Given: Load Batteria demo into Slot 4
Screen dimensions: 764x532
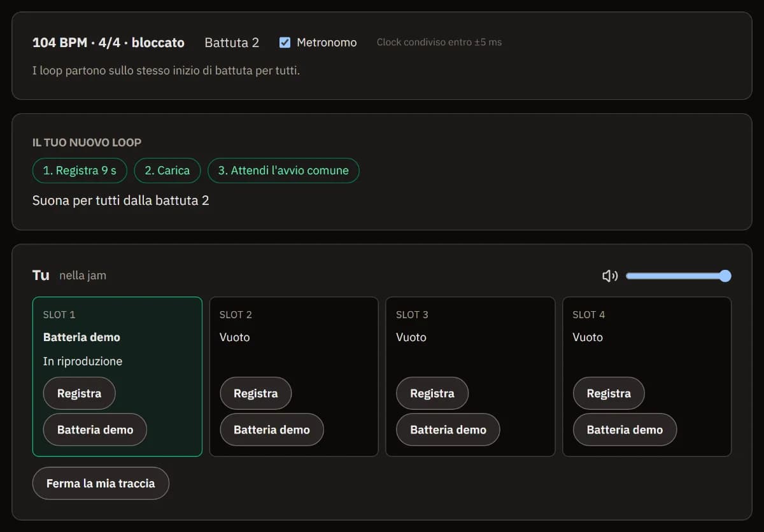Looking at the screenshot, I should click(625, 430).
